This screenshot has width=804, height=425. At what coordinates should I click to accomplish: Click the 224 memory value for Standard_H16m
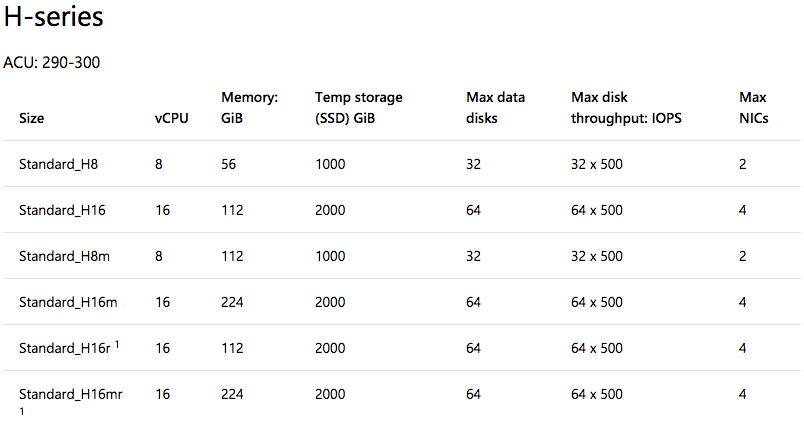click(x=232, y=302)
